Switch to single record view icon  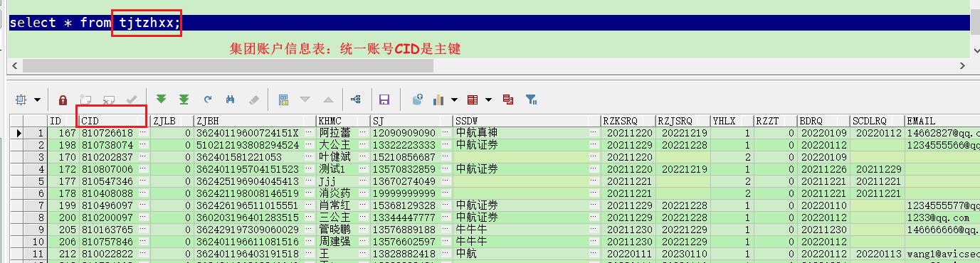coord(283,100)
